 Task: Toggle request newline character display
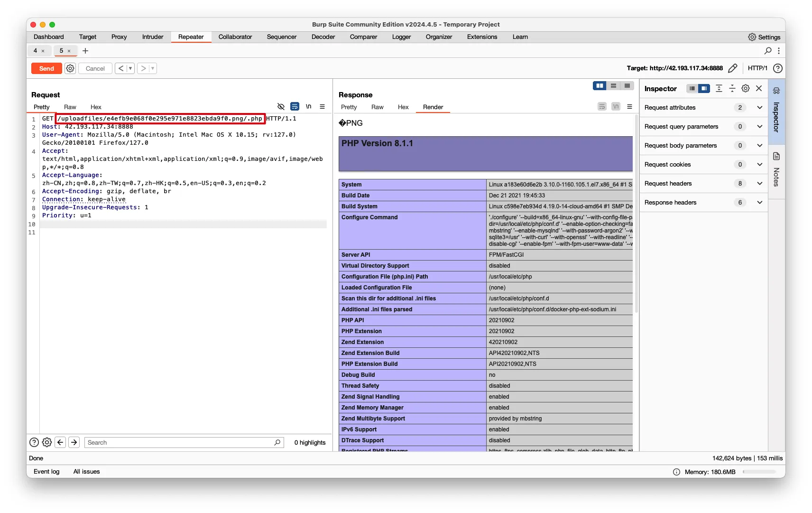(309, 107)
